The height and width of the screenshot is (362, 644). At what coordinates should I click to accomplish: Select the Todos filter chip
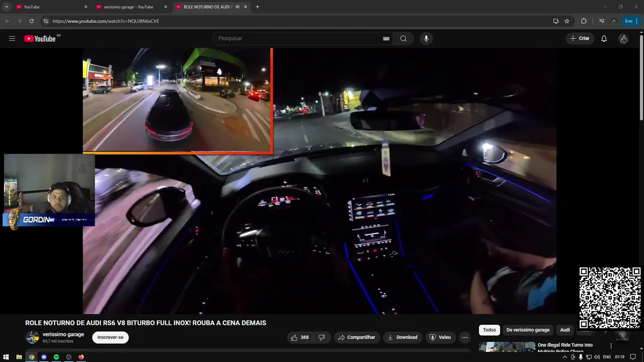click(490, 330)
